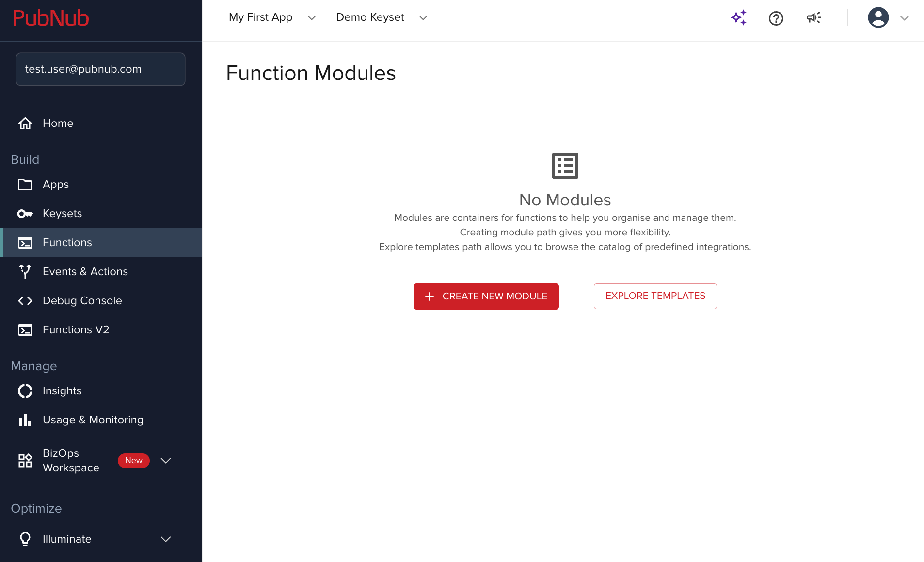This screenshot has height=562, width=924.
Task: Click the Functions terminal icon
Action: tap(25, 243)
